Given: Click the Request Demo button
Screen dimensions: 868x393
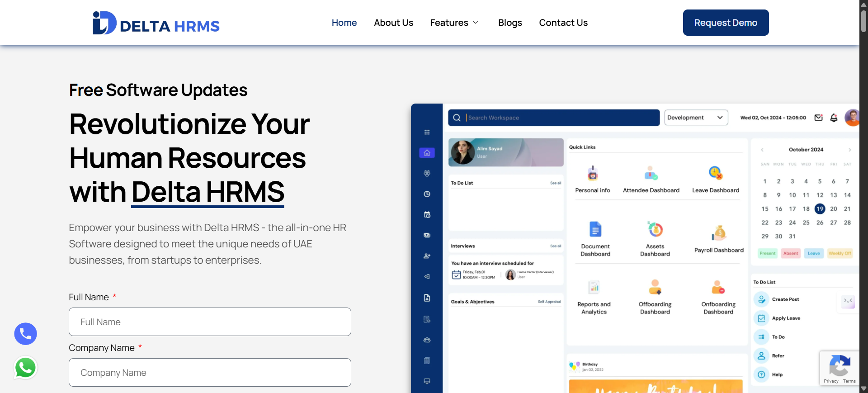Looking at the screenshot, I should click(x=726, y=23).
